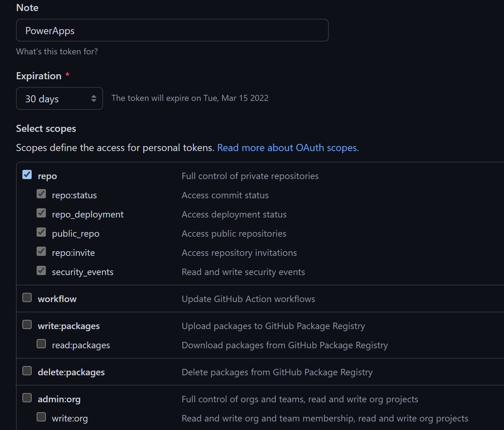504x430 pixels.
Task: Click the 'Update GitHub Action workflows' description
Action: 248,299
